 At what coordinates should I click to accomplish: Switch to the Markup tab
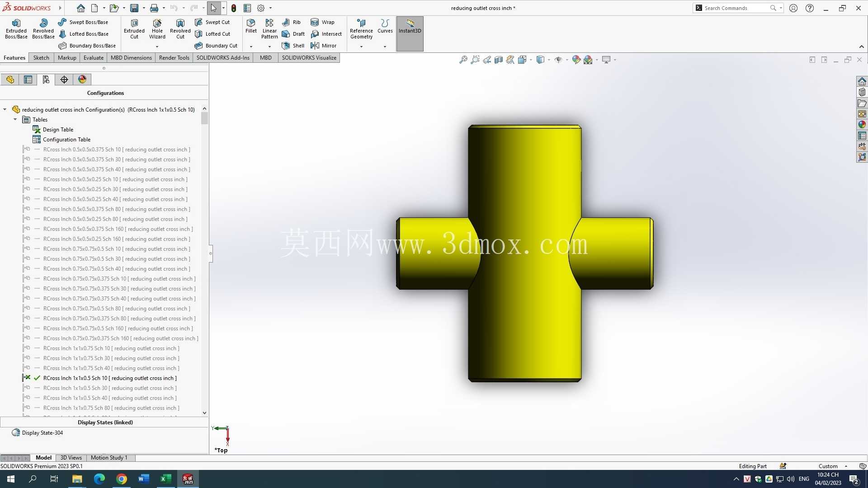67,57
